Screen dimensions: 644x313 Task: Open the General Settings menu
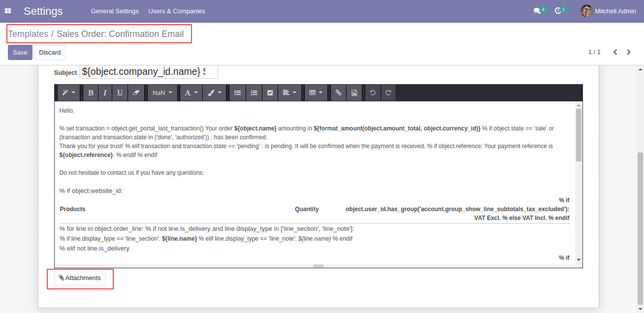click(x=115, y=11)
